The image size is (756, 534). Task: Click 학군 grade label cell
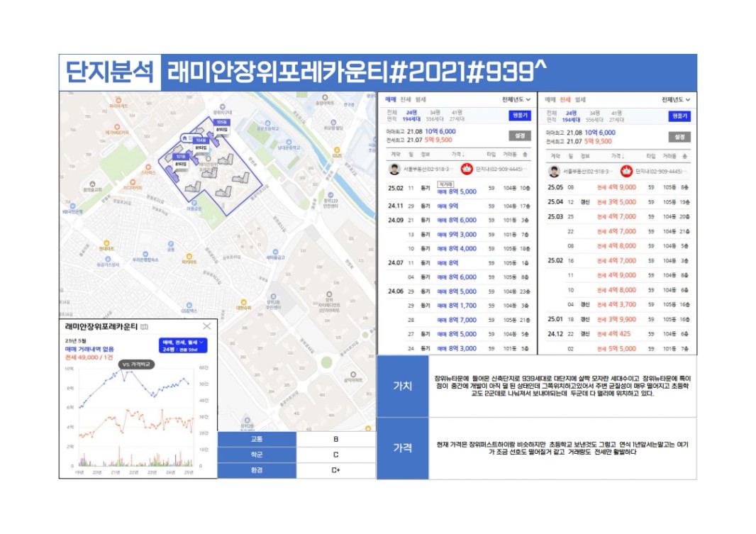[257, 455]
